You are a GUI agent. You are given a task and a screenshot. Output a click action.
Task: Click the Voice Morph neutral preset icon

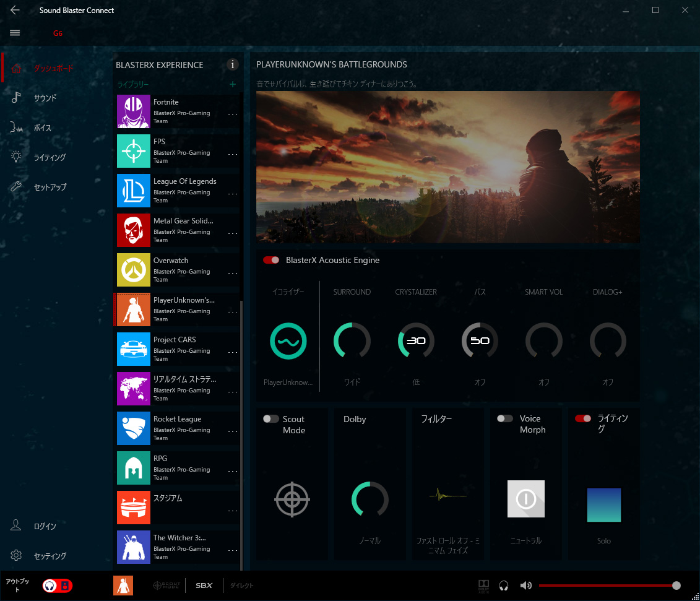525,499
